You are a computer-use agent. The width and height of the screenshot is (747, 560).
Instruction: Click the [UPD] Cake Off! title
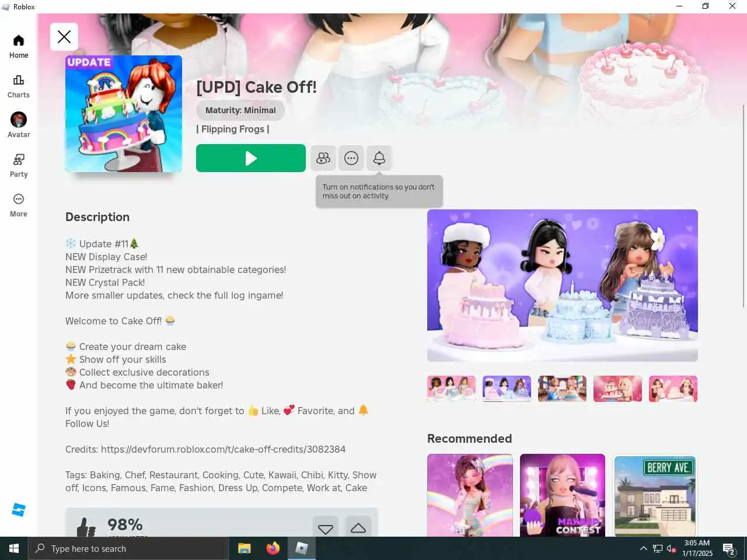(256, 87)
